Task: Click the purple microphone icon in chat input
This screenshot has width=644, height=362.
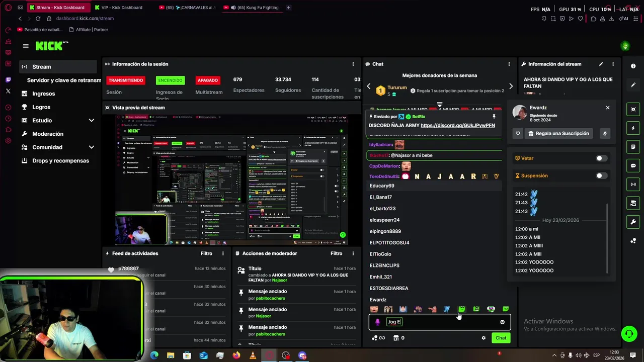Action: pyautogui.click(x=377, y=322)
